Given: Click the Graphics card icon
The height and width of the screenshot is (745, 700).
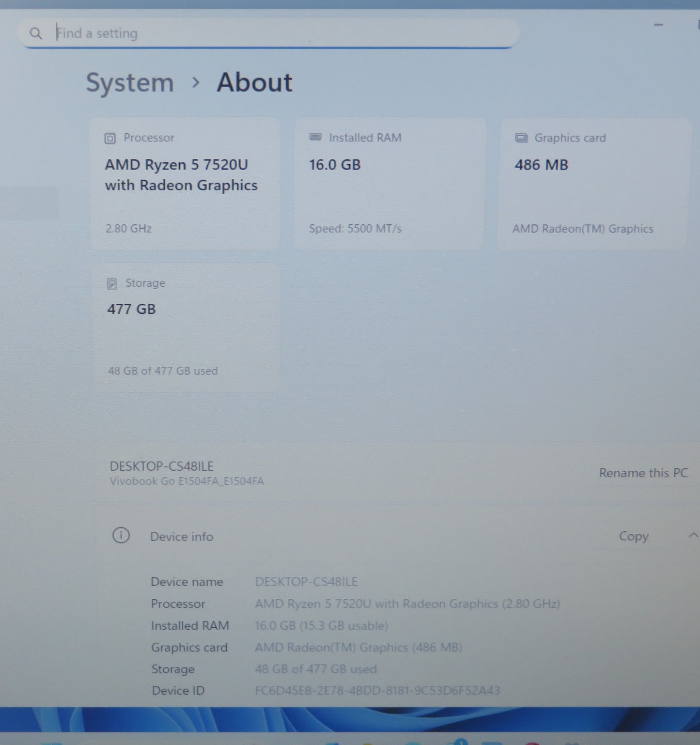Looking at the screenshot, I should tap(521, 138).
